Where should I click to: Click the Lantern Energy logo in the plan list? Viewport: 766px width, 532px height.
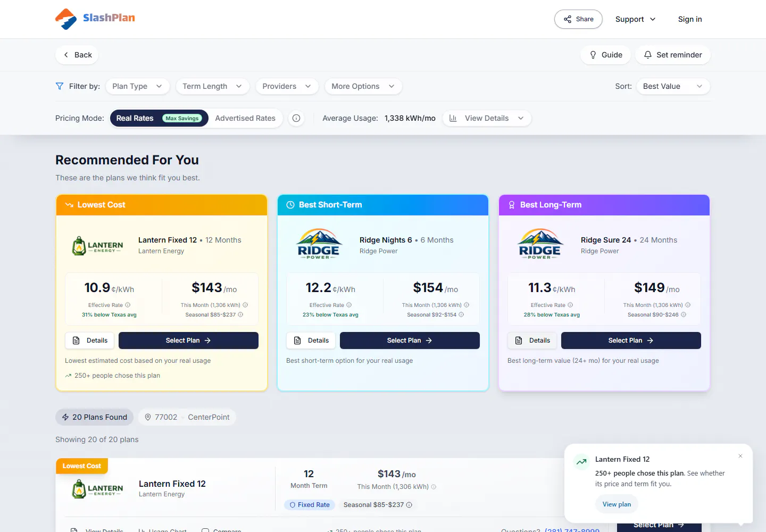(x=97, y=489)
